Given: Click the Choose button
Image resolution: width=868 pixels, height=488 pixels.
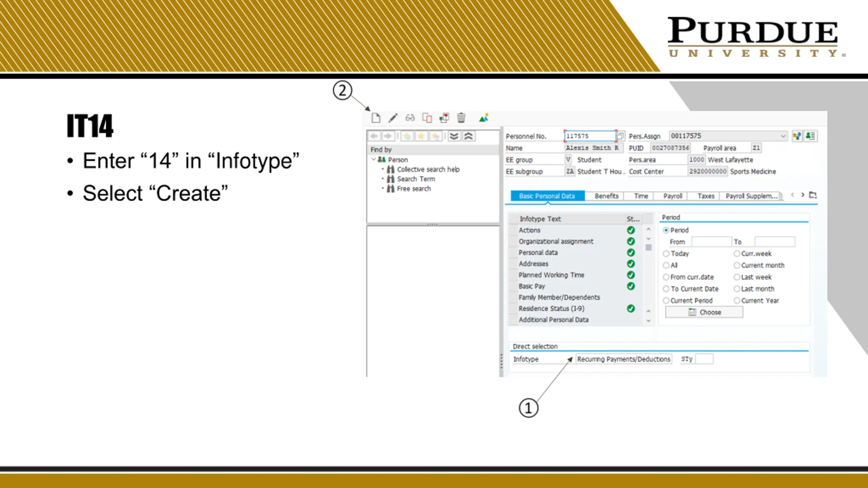Looking at the screenshot, I should (704, 312).
